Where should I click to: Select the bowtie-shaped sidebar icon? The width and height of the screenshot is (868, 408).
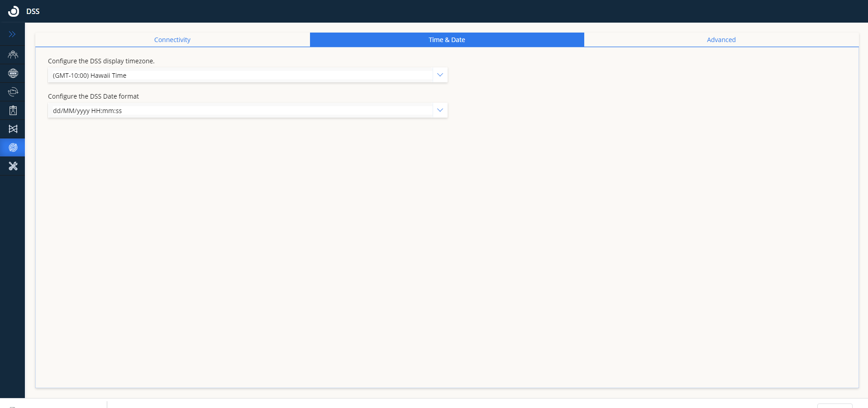pos(13,129)
